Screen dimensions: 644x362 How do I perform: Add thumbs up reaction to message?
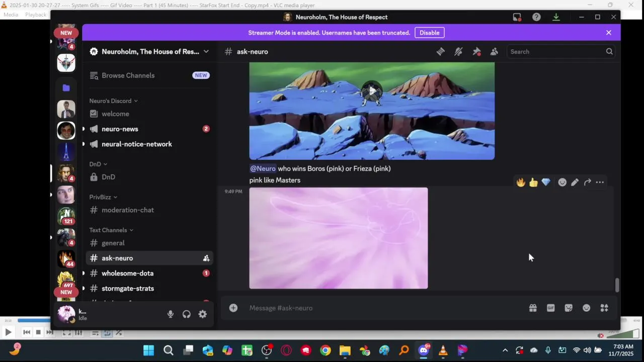click(x=533, y=182)
